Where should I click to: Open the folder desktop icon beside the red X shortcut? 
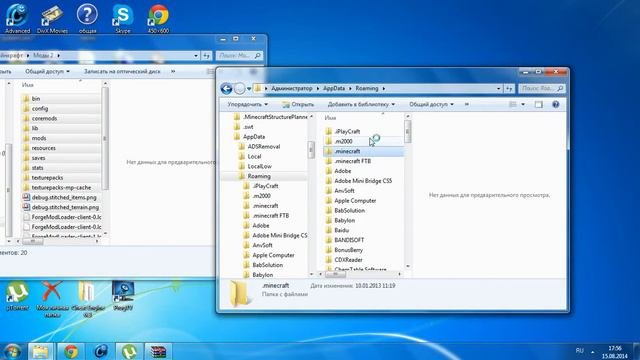[x=87, y=298]
